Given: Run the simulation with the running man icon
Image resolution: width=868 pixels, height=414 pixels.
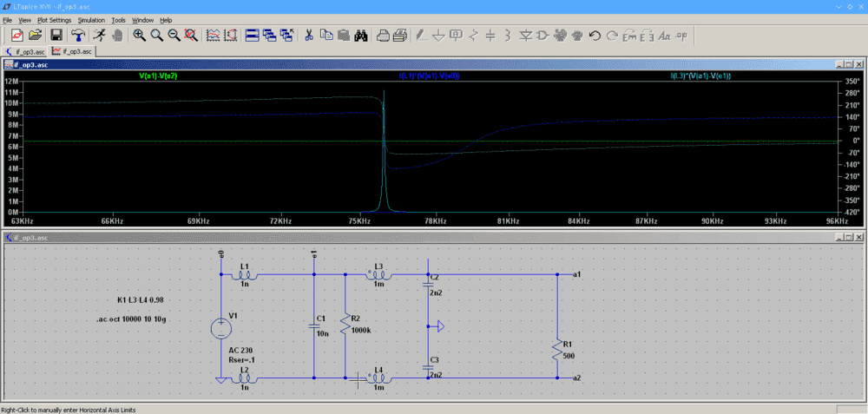Looking at the screenshot, I should coord(99,36).
